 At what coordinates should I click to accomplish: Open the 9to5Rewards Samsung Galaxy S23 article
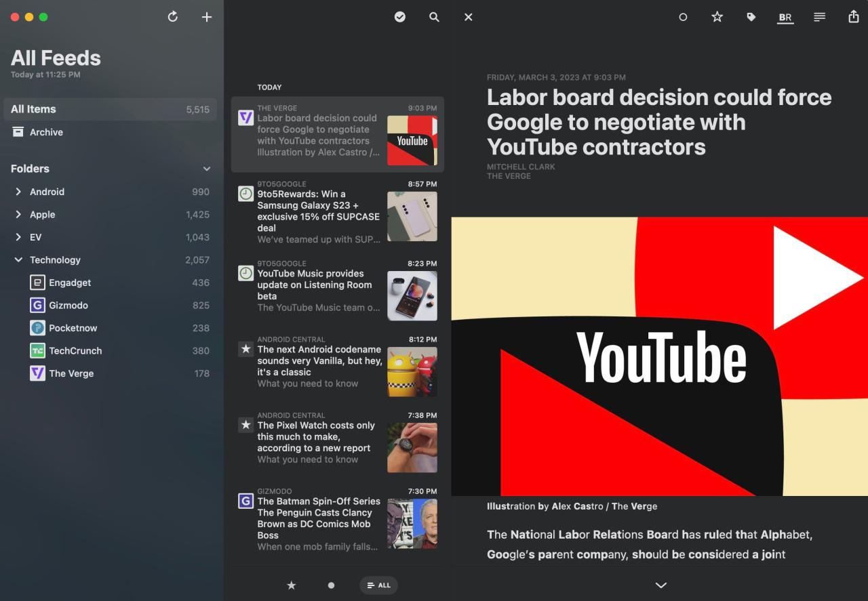[338, 213]
